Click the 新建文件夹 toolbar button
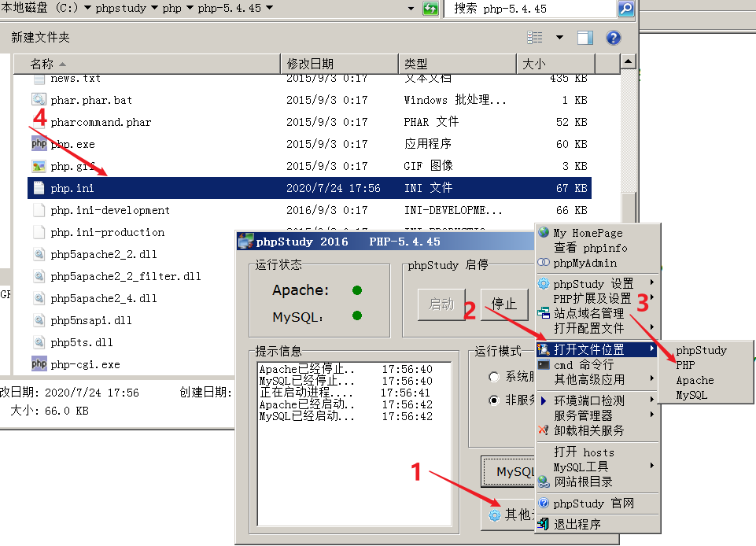This screenshot has width=756, height=546. pyautogui.click(x=40, y=37)
